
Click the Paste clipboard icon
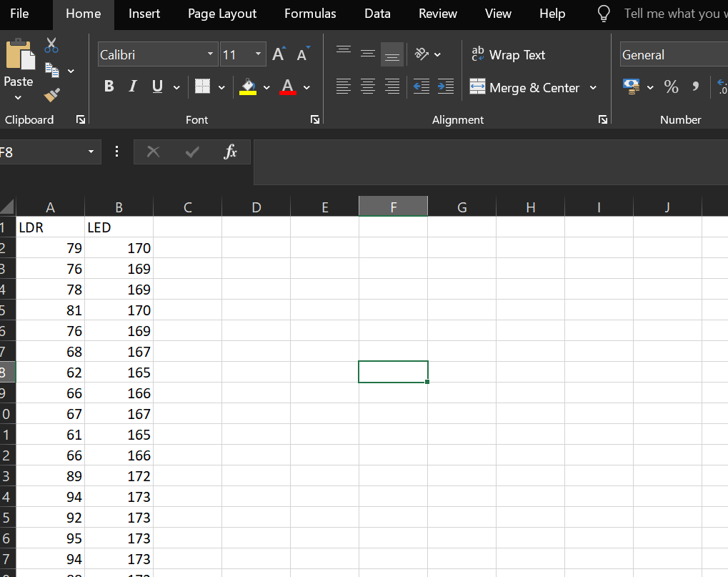(20, 54)
